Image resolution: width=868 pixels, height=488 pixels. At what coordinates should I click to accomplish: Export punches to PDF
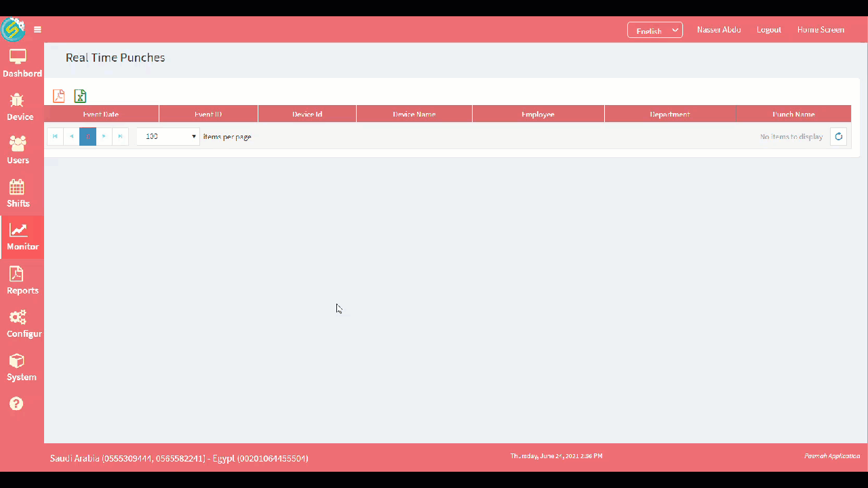coord(59,96)
